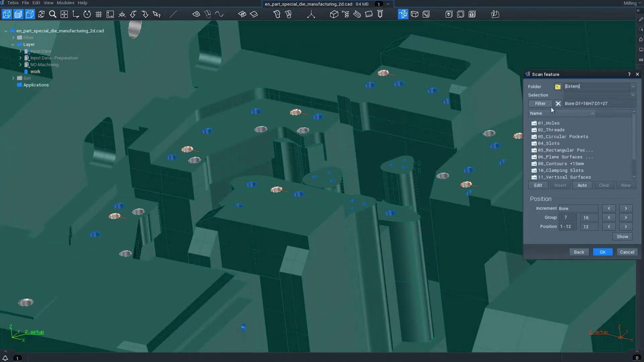Image resolution: width=644 pixels, height=362 pixels.
Task: Open the Modules menu
Action: 65,3
